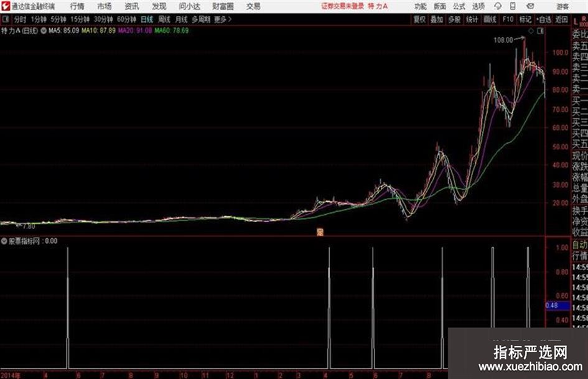Viewport: 588px width, 379px height.
Task: Expand the 更多 > period options
Action: pyautogui.click(x=223, y=19)
